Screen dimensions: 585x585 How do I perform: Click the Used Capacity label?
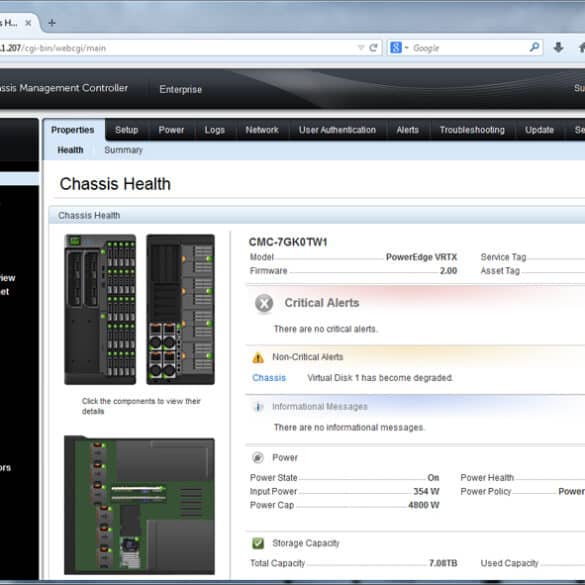(x=509, y=563)
